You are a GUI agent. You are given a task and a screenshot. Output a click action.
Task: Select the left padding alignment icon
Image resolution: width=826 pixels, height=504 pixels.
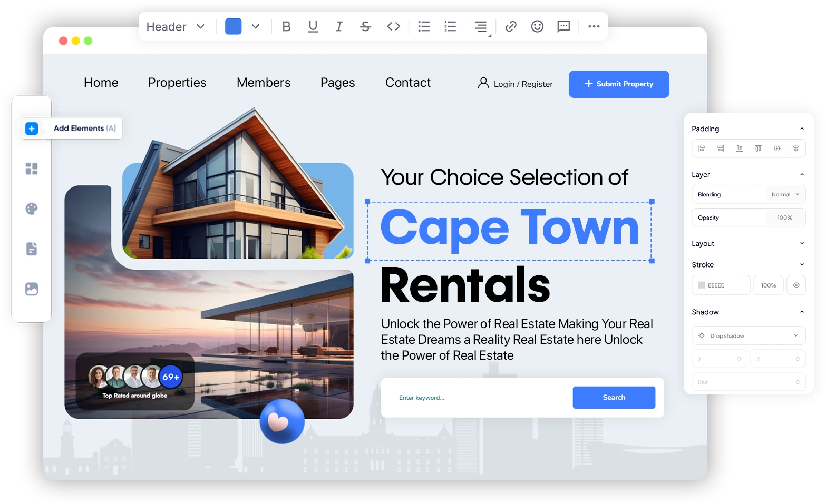(702, 148)
